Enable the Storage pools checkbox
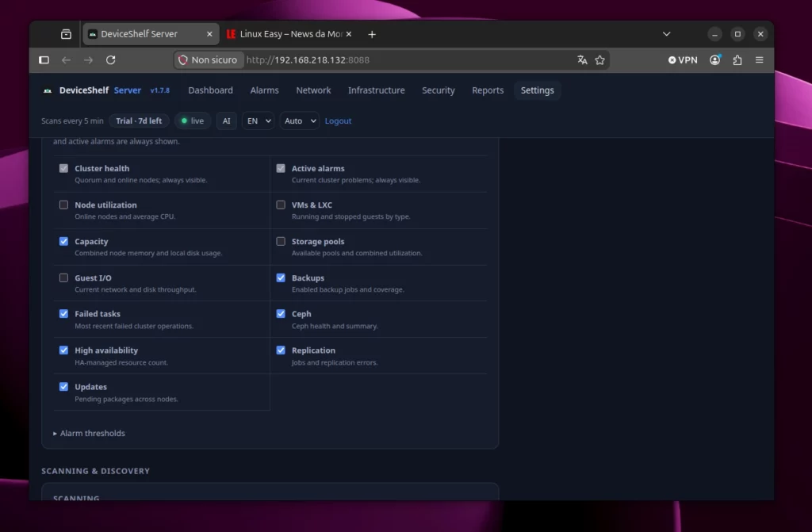Viewport: 812px width, 532px height. coord(281,241)
